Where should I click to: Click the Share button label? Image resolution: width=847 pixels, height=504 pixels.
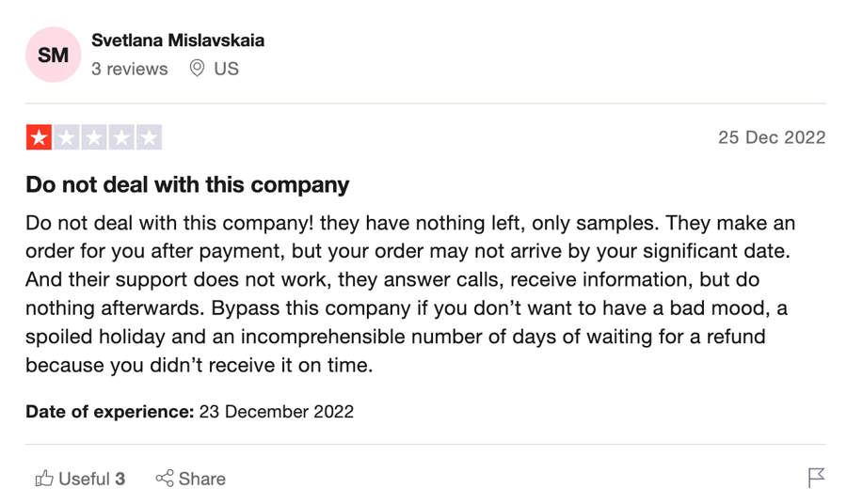click(202, 479)
